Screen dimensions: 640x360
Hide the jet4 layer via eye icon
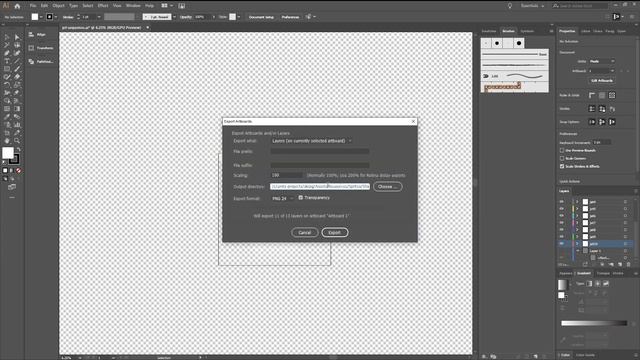pos(562,202)
